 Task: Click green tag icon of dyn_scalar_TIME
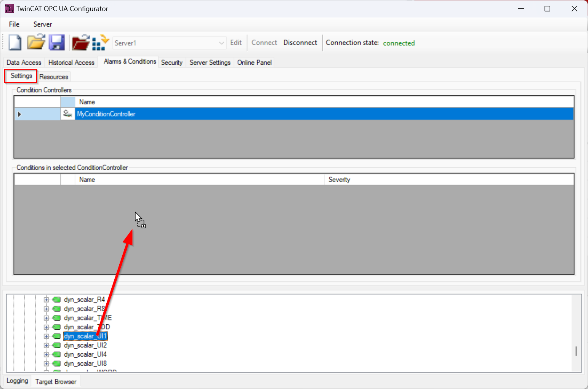(56, 318)
